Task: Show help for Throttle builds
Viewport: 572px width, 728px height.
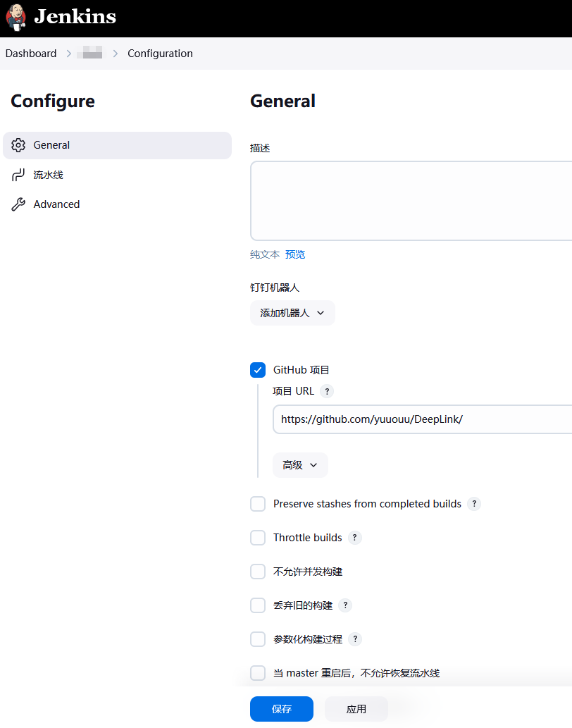Action: click(355, 538)
